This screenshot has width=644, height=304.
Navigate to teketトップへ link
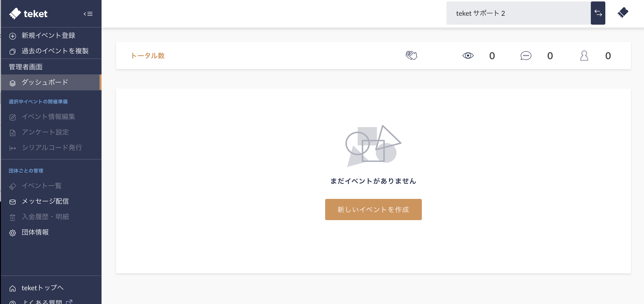[x=42, y=288]
